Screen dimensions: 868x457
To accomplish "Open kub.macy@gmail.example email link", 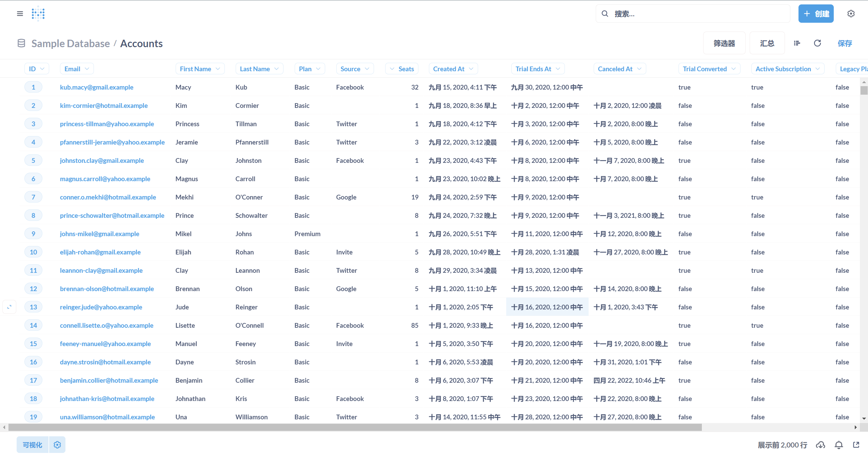I will (x=97, y=87).
